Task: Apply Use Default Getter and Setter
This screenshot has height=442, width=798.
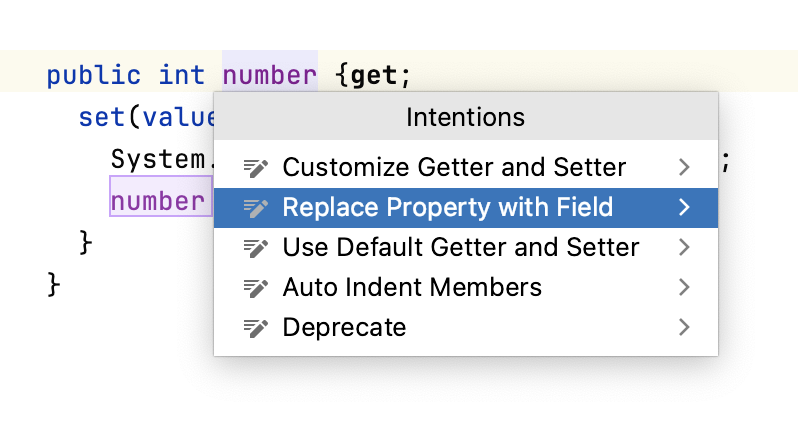Action: (x=460, y=247)
